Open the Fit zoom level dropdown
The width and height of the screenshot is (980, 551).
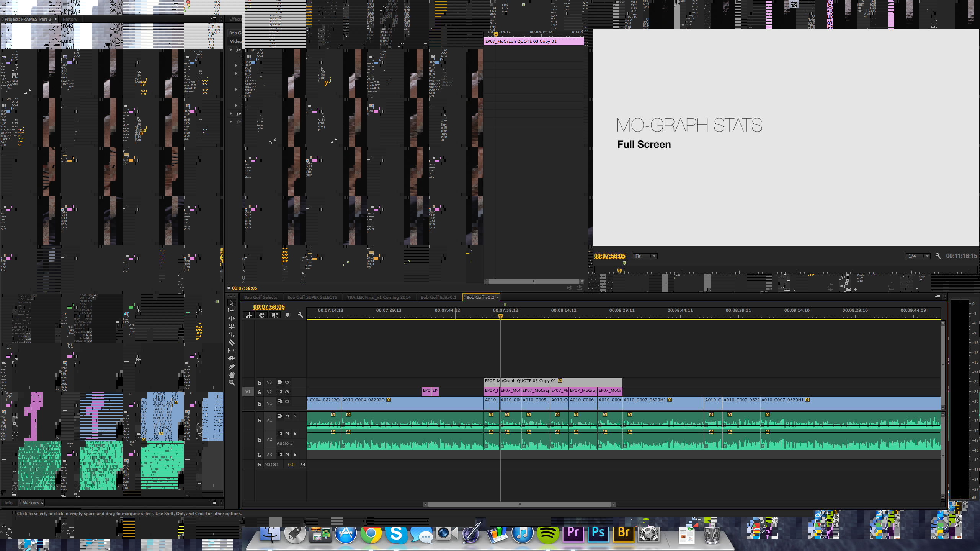(x=645, y=256)
